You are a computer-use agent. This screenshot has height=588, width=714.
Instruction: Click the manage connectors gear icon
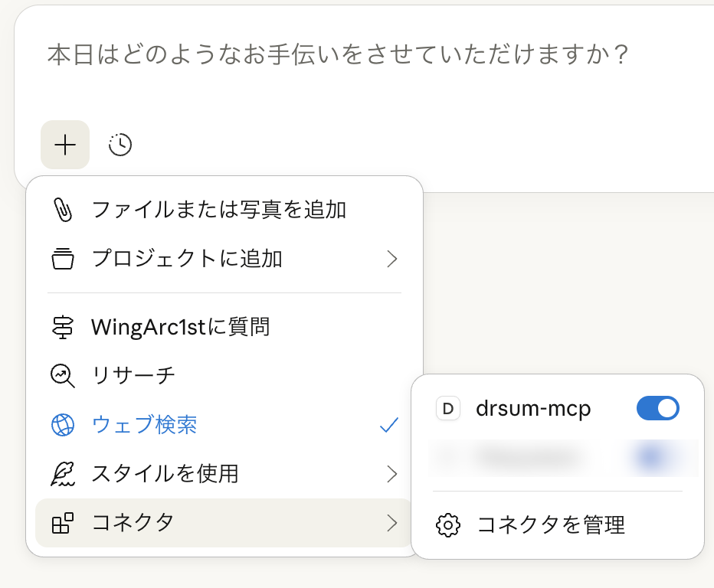[x=447, y=524]
